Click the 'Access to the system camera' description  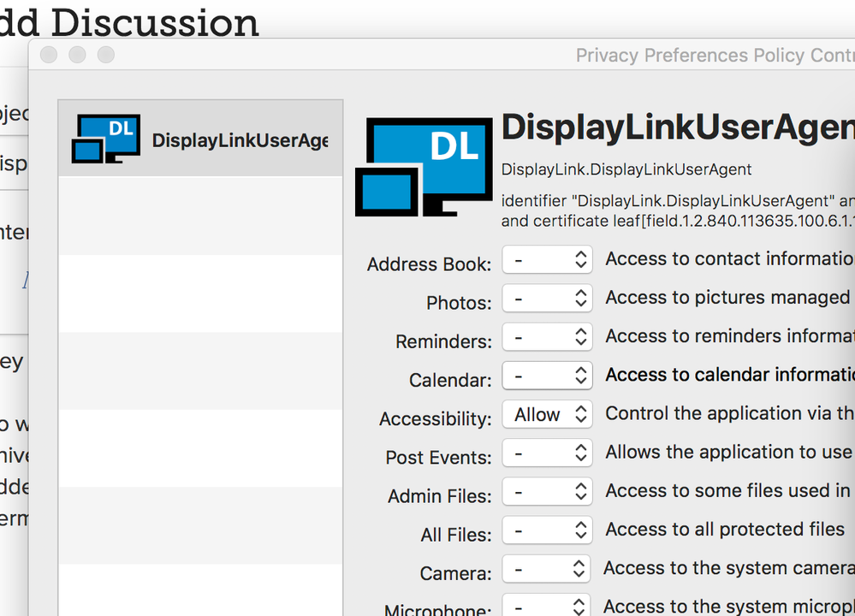(729, 568)
